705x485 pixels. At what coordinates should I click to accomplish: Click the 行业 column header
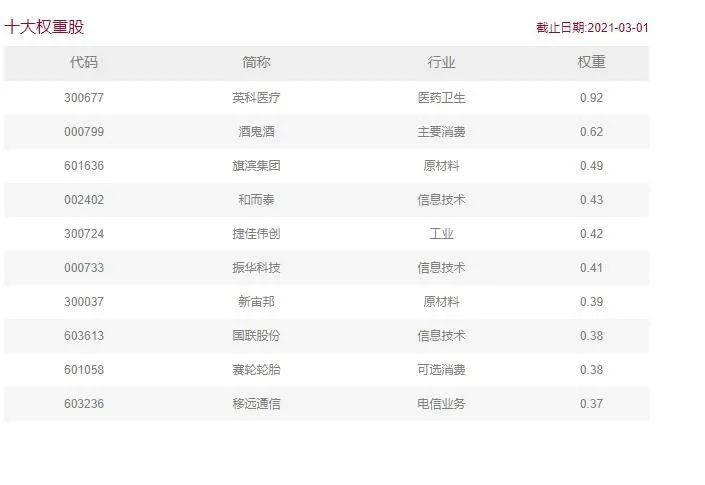click(x=441, y=62)
